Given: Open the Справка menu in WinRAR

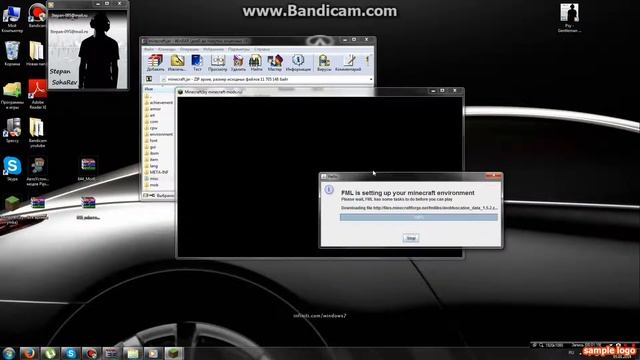Looking at the screenshot, I should click(x=262, y=49).
